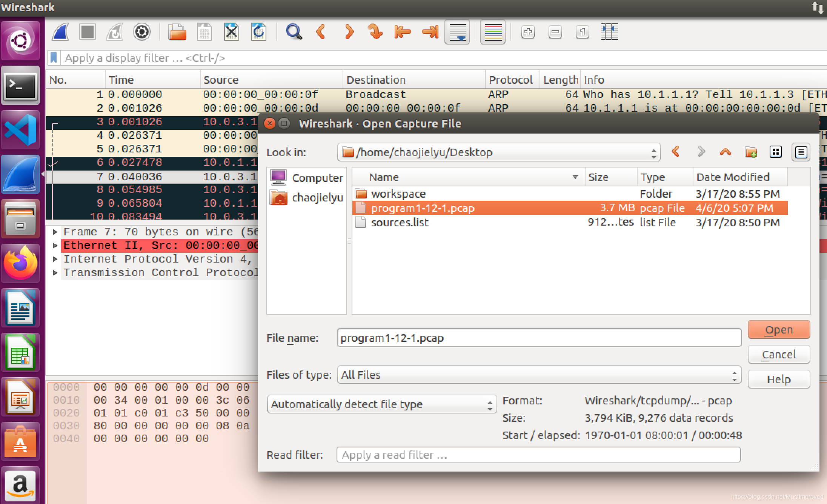Open Files of type dropdown
The height and width of the screenshot is (504, 827).
tap(539, 375)
